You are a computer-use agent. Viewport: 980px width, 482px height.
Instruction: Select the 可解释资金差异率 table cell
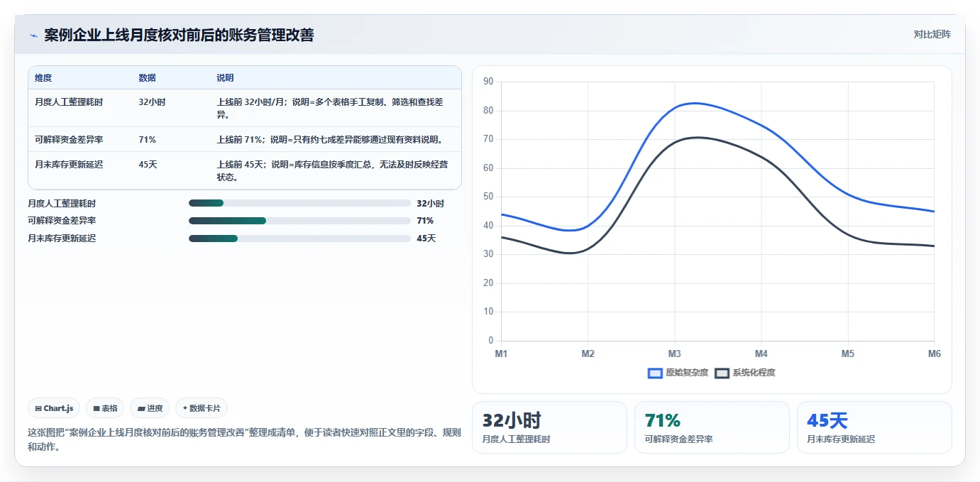click(69, 140)
